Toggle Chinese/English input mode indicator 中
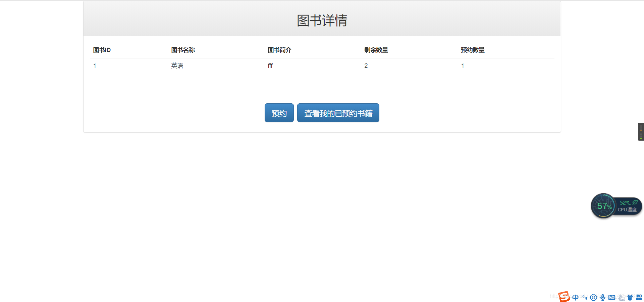This screenshot has height=302, width=644. [x=575, y=297]
